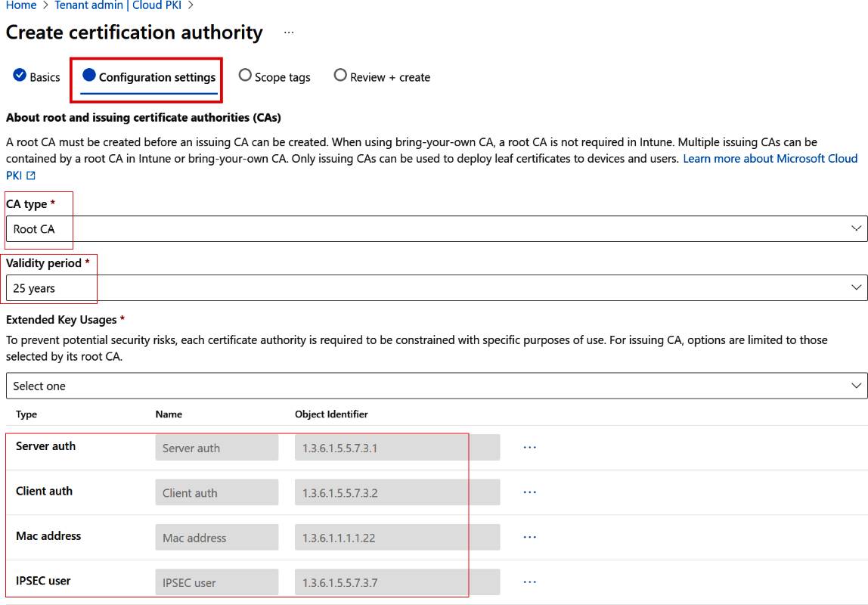
Task: Open the 25 years combo box
Action: pos(437,288)
